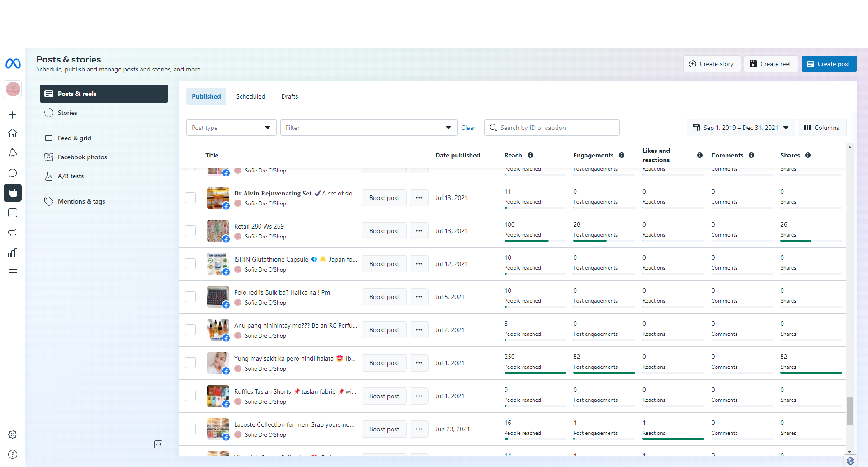Image resolution: width=868 pixels, height=467 pixels.
Task: Go to Home via house icon
Action: 13,133
